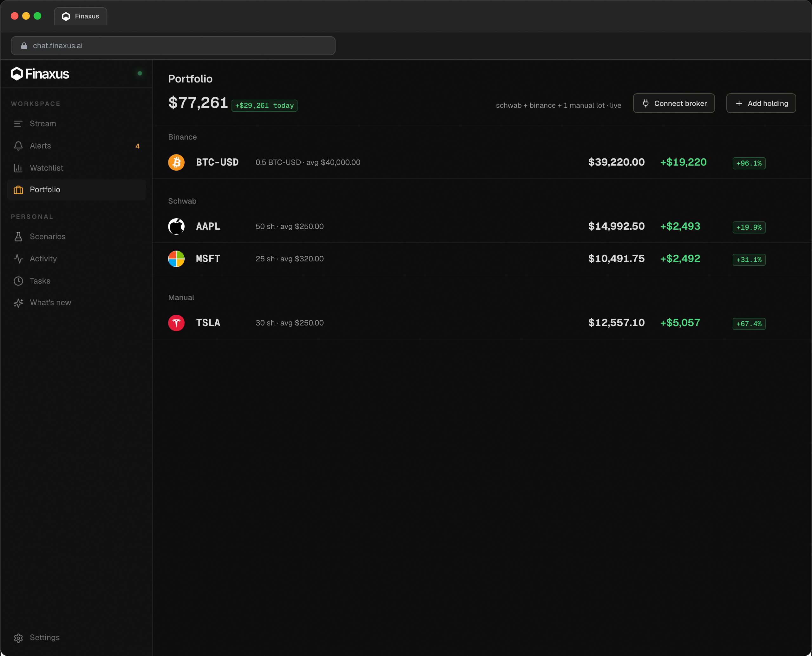
Task: Click the Alerts bell icon
Action: click(18, 146)
